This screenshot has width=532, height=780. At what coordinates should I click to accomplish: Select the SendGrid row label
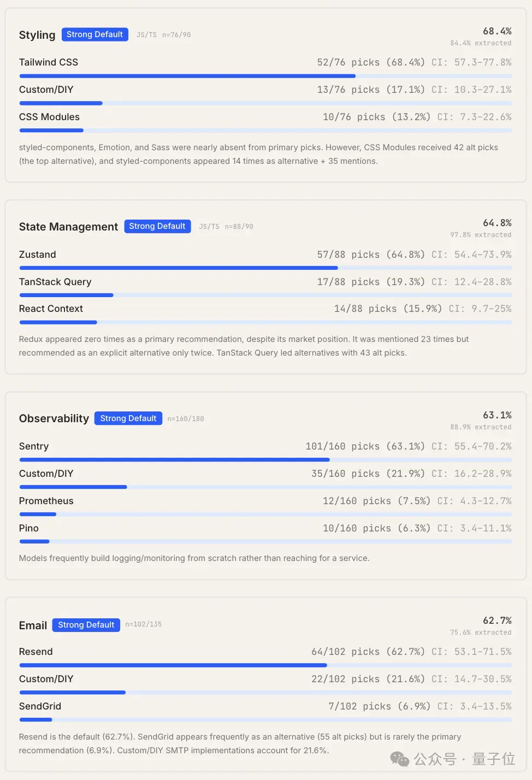[40, 706]
